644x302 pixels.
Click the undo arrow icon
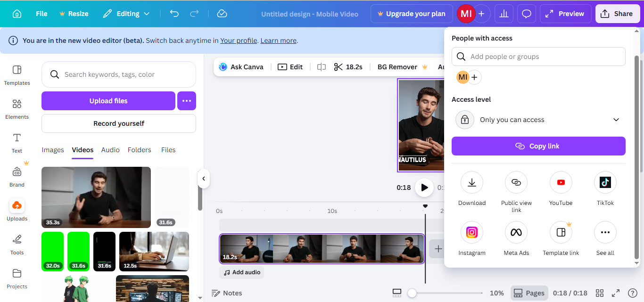174,14
